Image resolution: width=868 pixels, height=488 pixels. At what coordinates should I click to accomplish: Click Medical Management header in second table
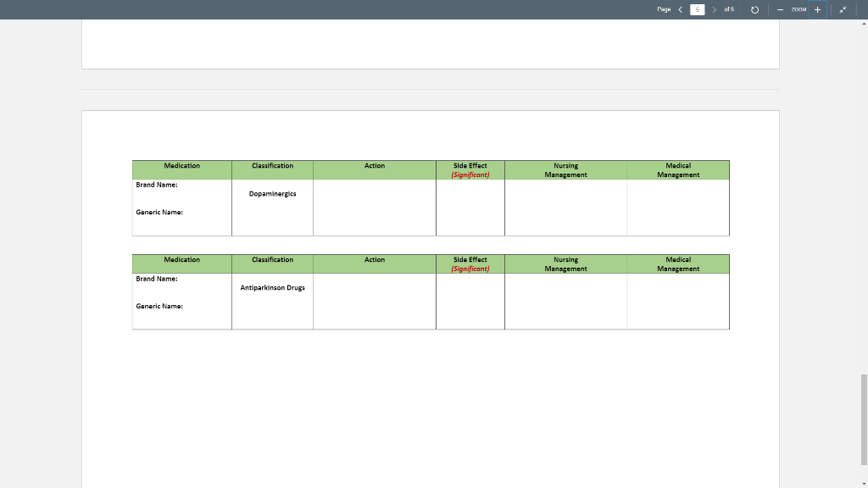[x=678, y=264]
